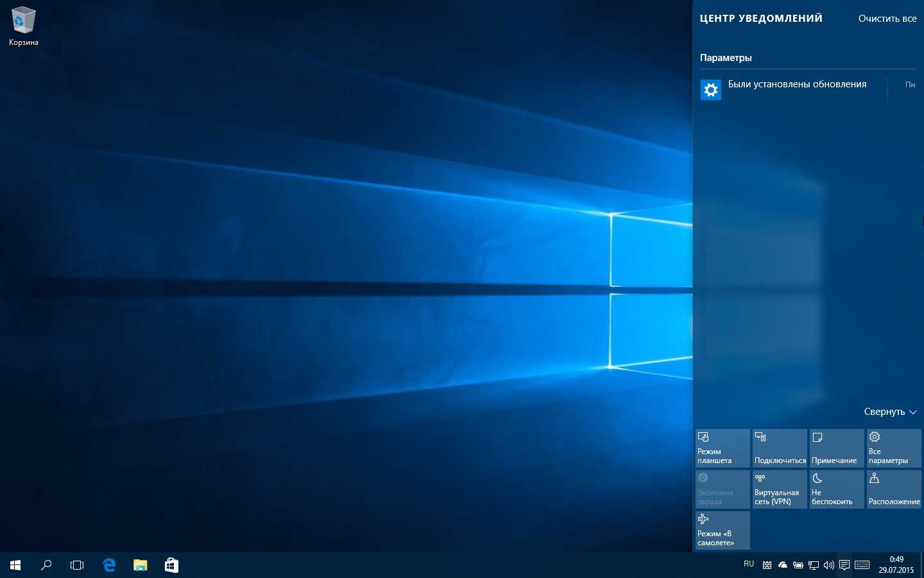Enable the Режим «В самолете» tile
Viewport: 924px width, 578px height.
[723, 530]
